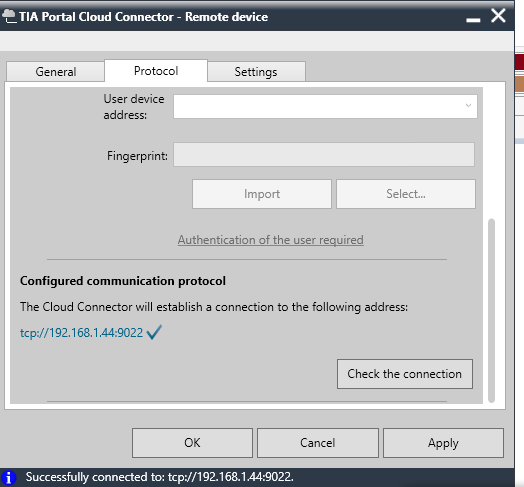Apply the protocol changes

click(443, 443)
